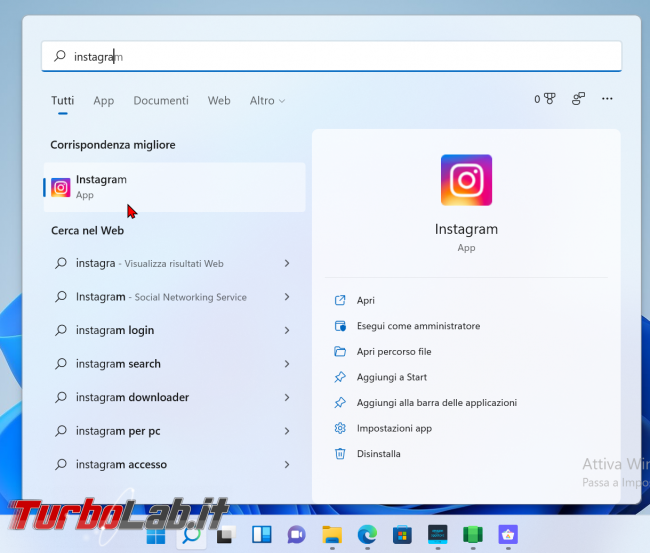This screenshot has width=650, height=553.
Task: Expand the 'Instagram - Social Networking Service' arrow
Action: coord(287,297)
